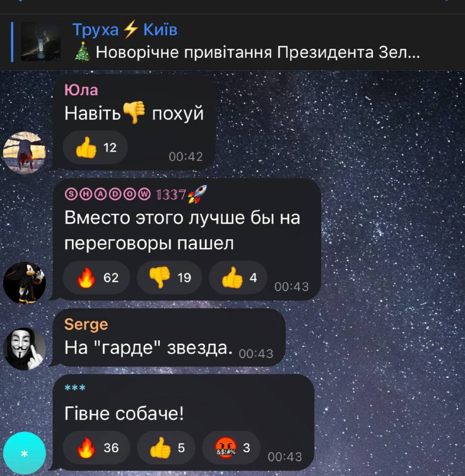Tap angry cursing face reaction showing 3

tap(231, 448)
